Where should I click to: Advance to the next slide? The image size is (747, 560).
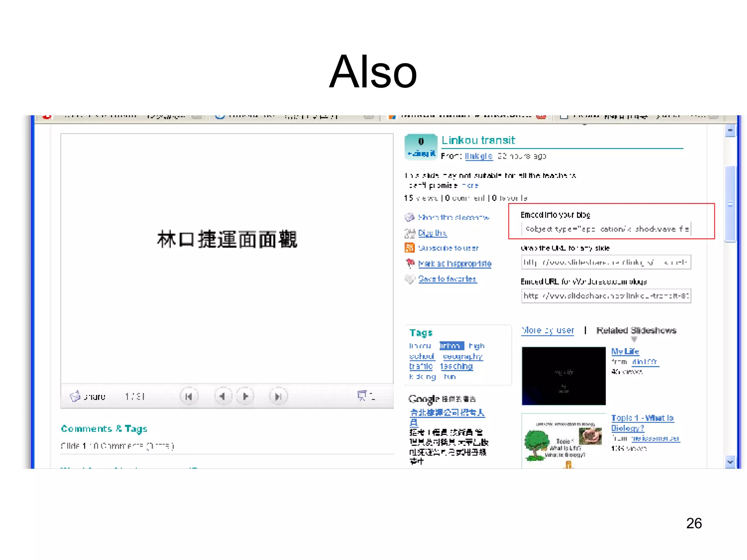[245, 396]
